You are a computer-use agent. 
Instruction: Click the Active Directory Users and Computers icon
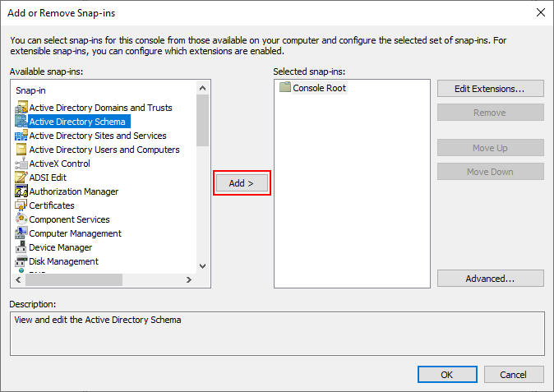21,150
